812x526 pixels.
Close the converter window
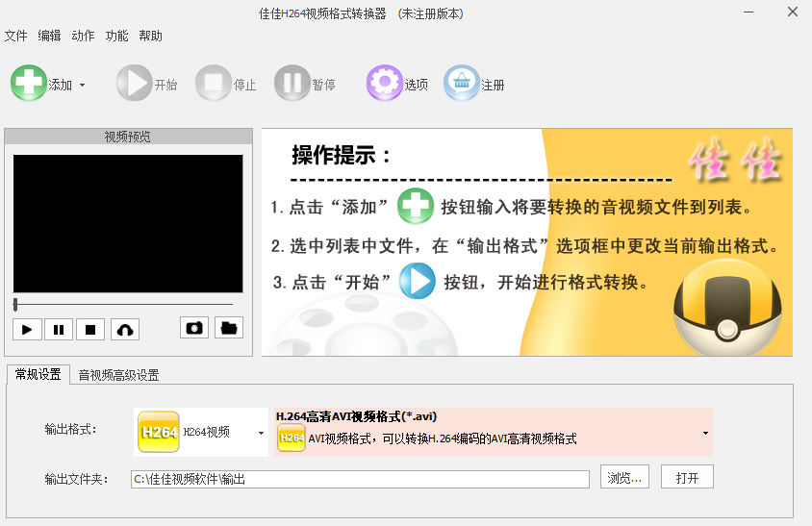coord(793,12)
